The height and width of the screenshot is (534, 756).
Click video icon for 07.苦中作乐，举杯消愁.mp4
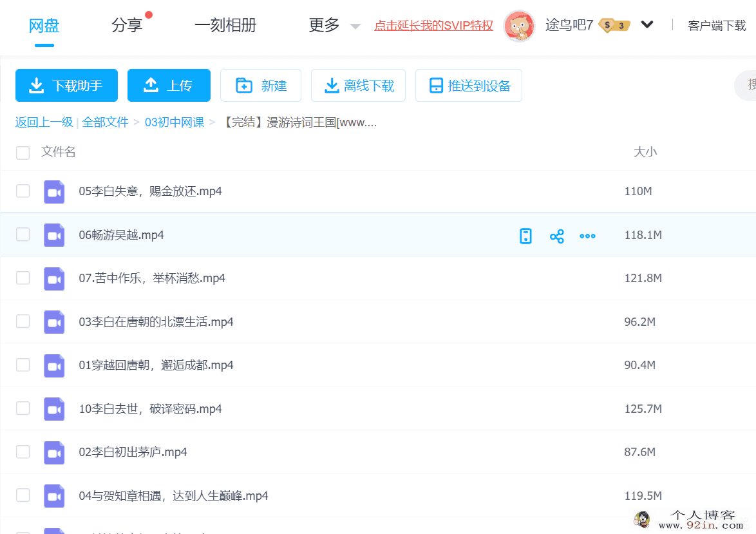pos(54,278)
